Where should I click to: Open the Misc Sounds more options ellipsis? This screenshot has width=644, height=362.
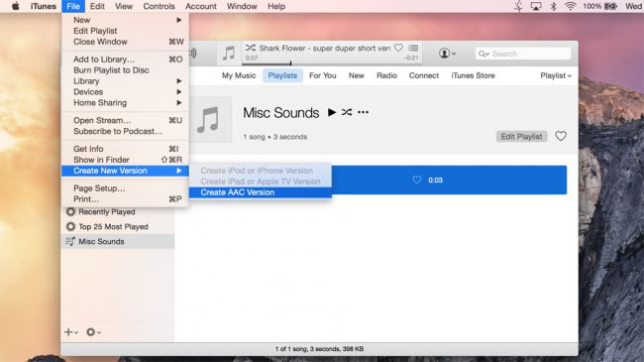click(363, 112)
